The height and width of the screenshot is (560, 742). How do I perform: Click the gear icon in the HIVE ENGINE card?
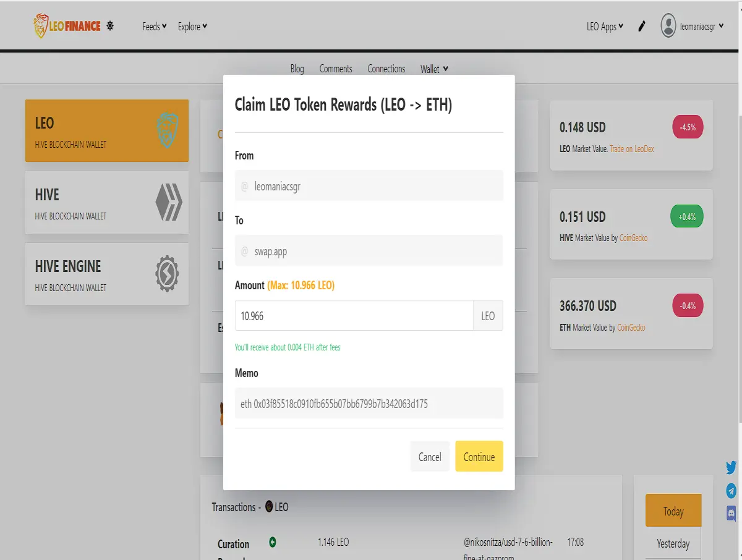pos(167,274)
